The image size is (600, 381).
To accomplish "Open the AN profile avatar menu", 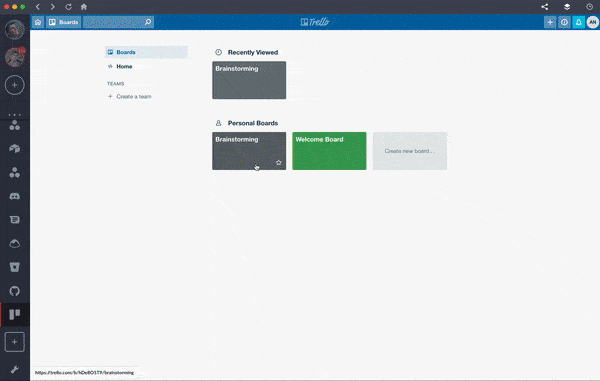I will click(x=592, y=22).
